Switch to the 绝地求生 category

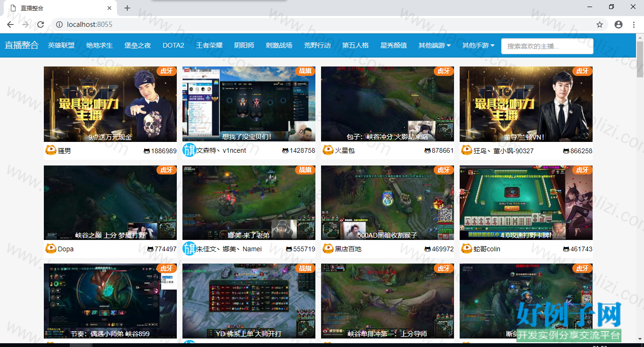point(99,45)
